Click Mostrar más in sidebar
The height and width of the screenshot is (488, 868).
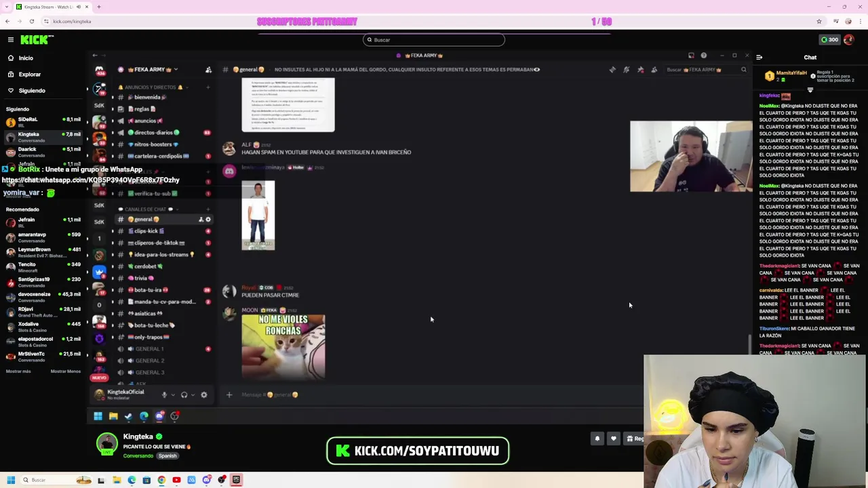(18, 371)
